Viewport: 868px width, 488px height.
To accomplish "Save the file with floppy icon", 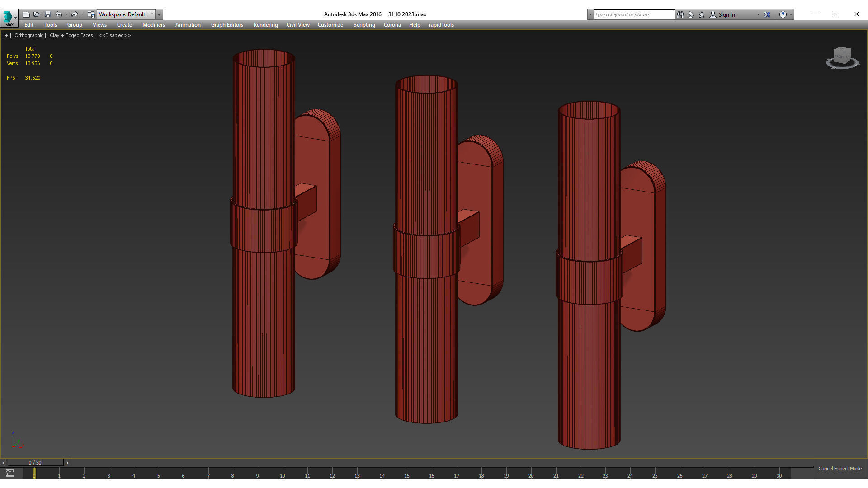I will point(48,14).
